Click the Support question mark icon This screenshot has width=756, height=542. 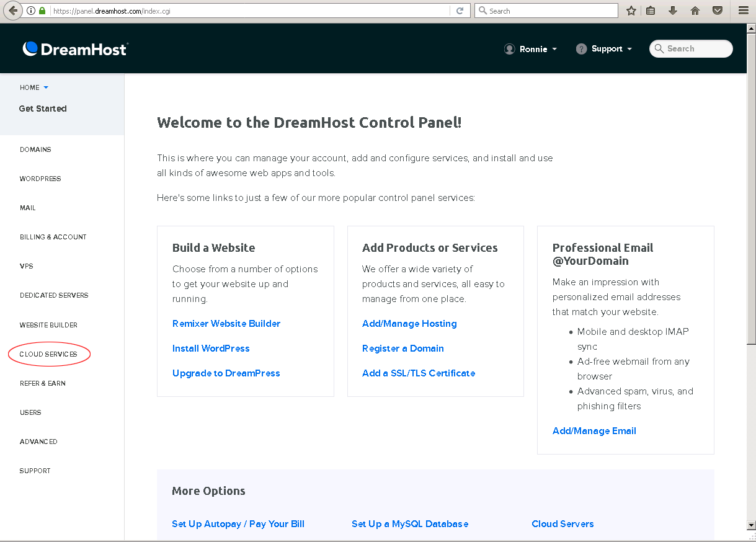pos(581,49)
